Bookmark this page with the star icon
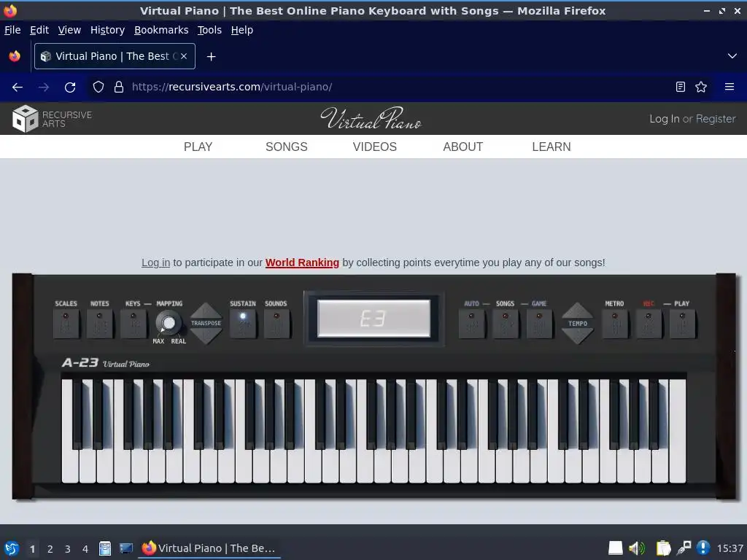747x560 pixels. [701, 87]
